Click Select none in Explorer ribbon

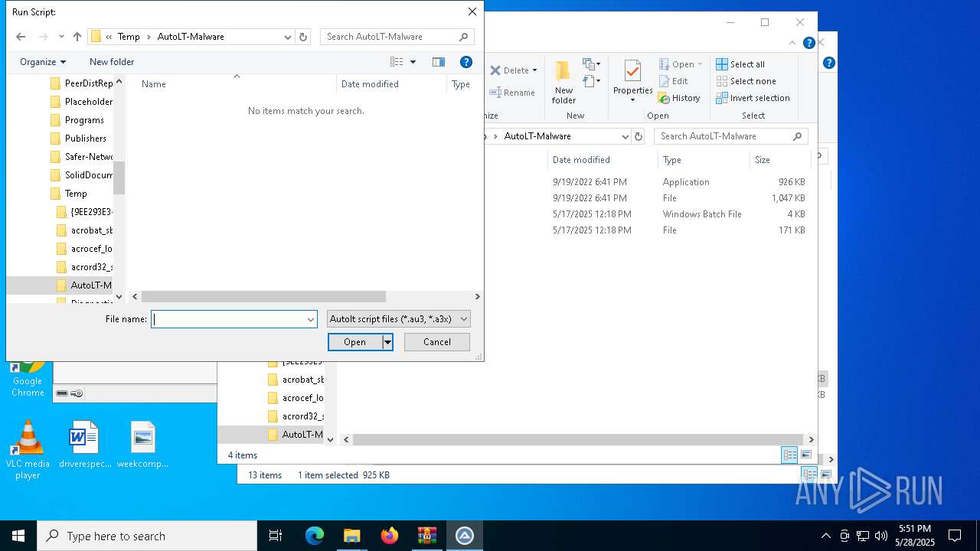coord(746,81)
